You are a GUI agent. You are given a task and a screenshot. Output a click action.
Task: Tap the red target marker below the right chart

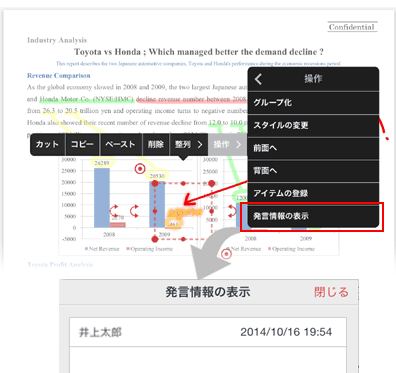[x=226, y=254]
